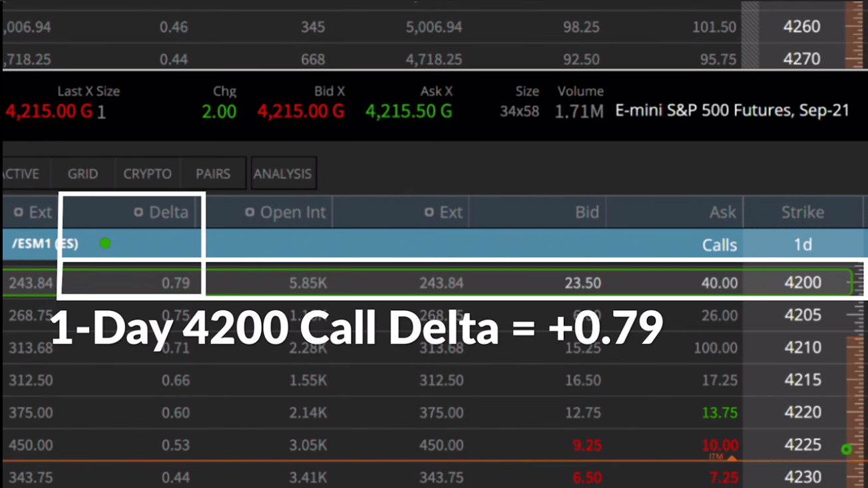Viewport: 868px width, 488px height.
Task: Click the gear icon on Delta column header
Action: (x=138, y=212)
